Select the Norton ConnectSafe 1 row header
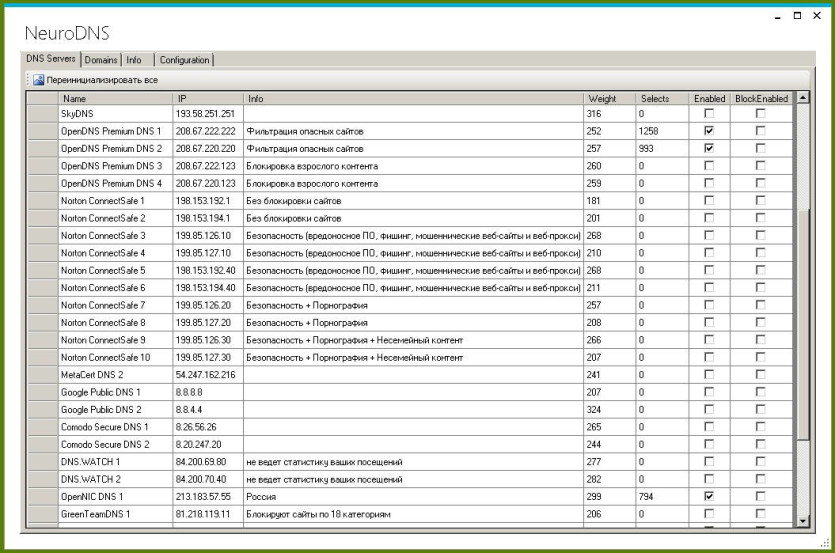This screenshot has height=553, width=835. pyautogui.click(x=43, y=200)
